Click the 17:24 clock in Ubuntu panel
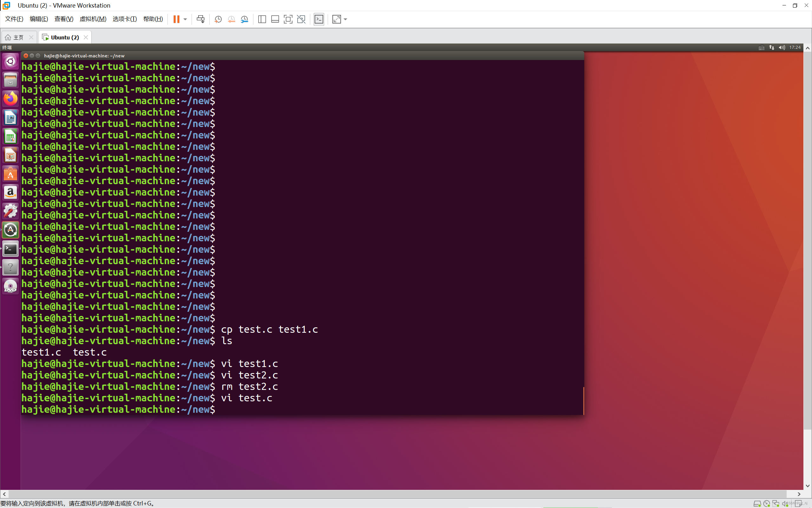The image size is (812, 508). click(795, 47)
